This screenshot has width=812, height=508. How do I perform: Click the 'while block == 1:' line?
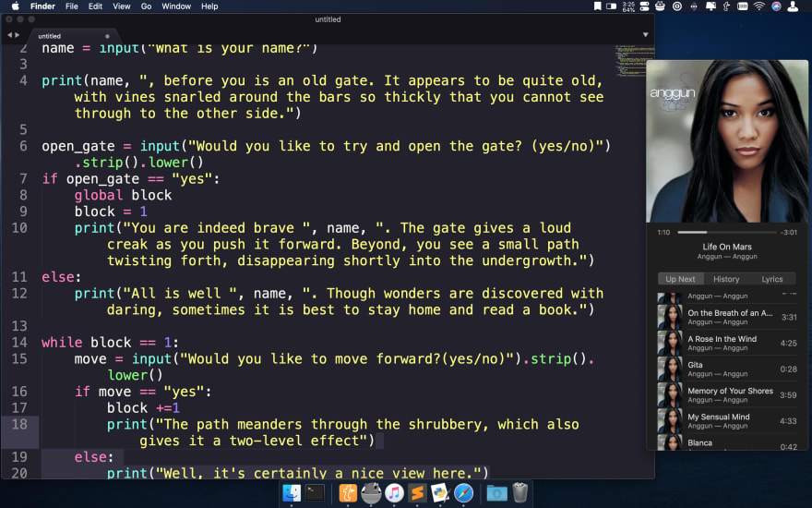point(111,342)
